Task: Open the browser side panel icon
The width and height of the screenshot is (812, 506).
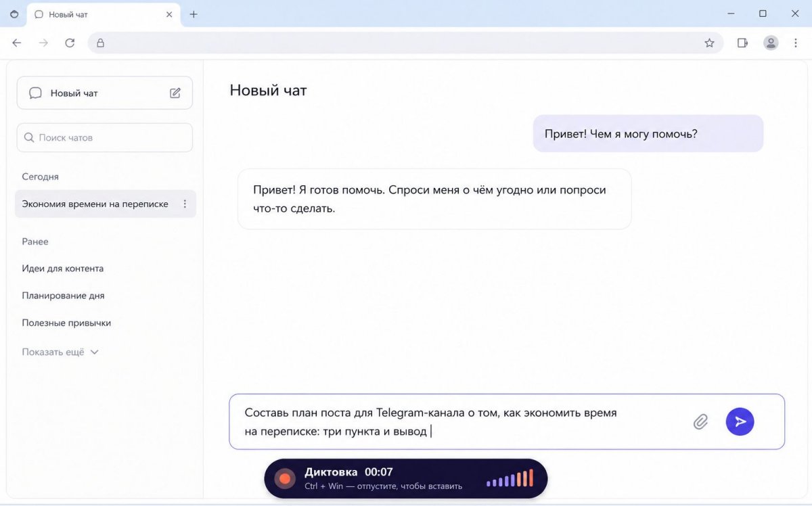Action: point(742,43)
